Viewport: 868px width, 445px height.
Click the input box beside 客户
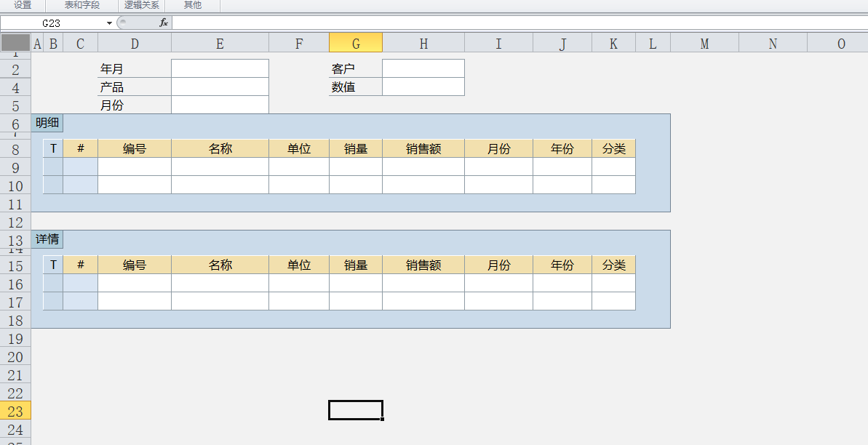click(x=423, y=68)
